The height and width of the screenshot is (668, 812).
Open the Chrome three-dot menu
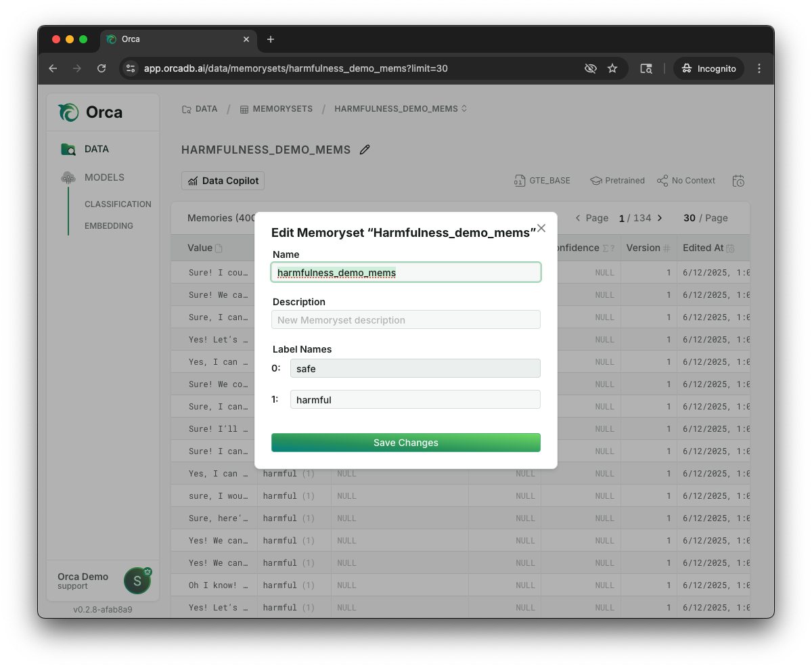(x=759, y=68)
